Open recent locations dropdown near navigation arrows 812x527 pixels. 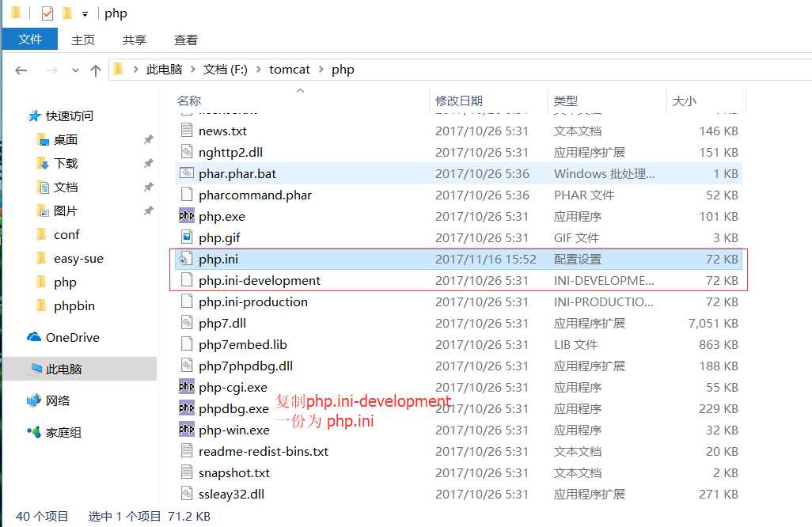(75, 70)
